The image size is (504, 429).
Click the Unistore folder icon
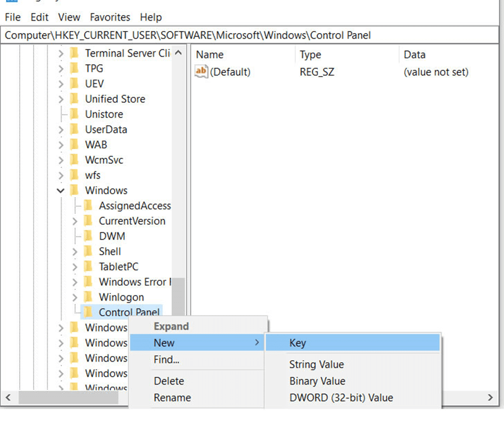tap(74, 114)
